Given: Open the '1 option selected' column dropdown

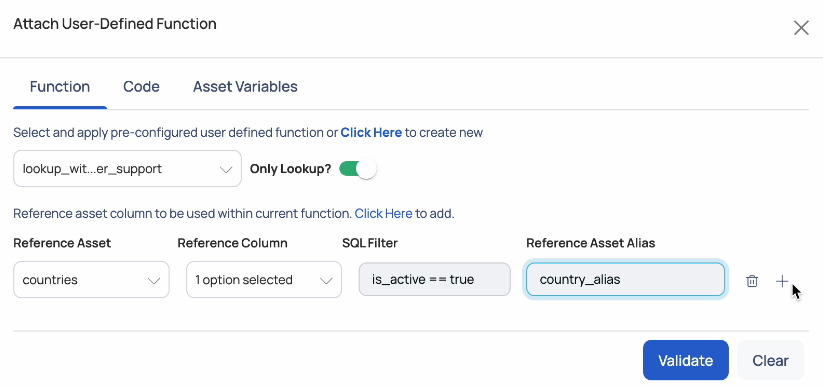Looking at the screenshot, I should [264, 279].
